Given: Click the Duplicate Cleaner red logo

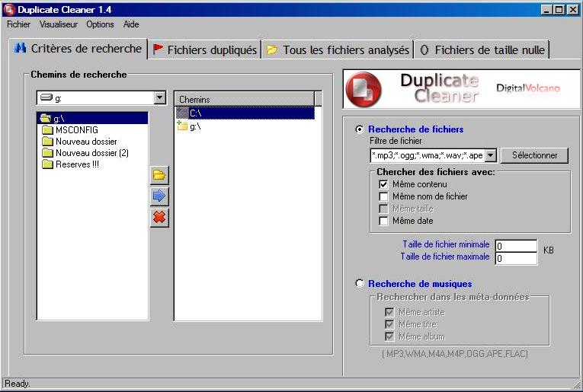Looking at the screenshot, I should pyautogui.click(x=364, y=90).
